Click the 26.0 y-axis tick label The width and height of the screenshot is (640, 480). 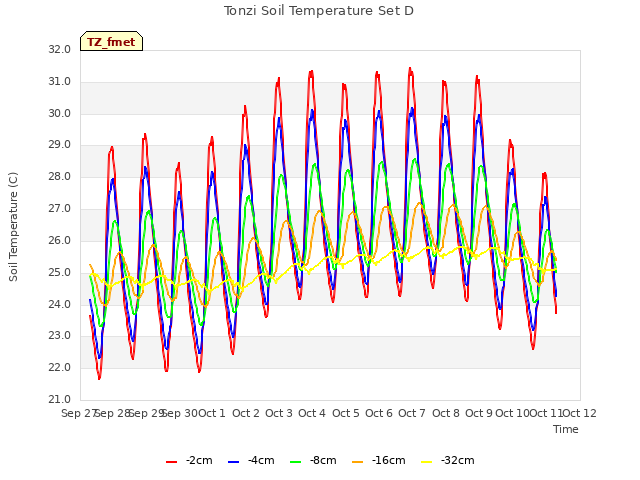click(x=60, y=240)
